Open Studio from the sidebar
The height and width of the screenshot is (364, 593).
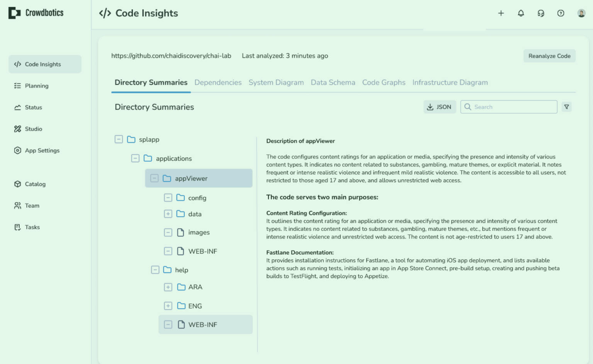tap(34, 129)
